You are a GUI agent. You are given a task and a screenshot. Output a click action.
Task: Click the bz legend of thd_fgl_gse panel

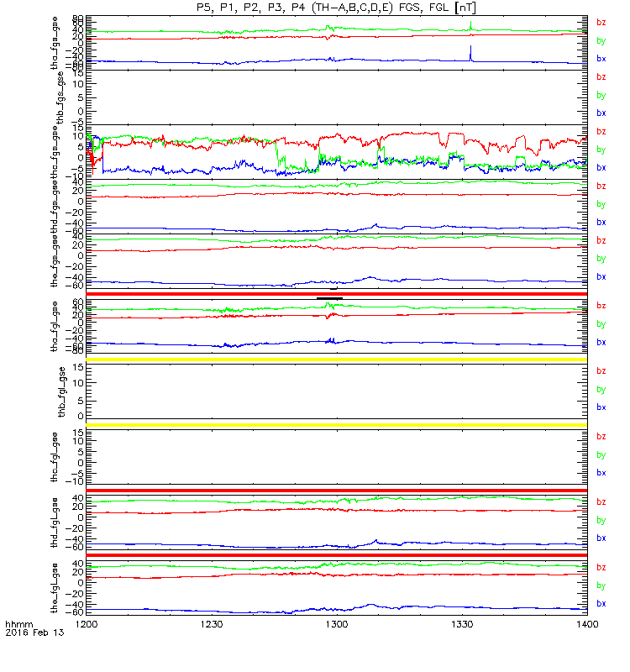point(601,501)
